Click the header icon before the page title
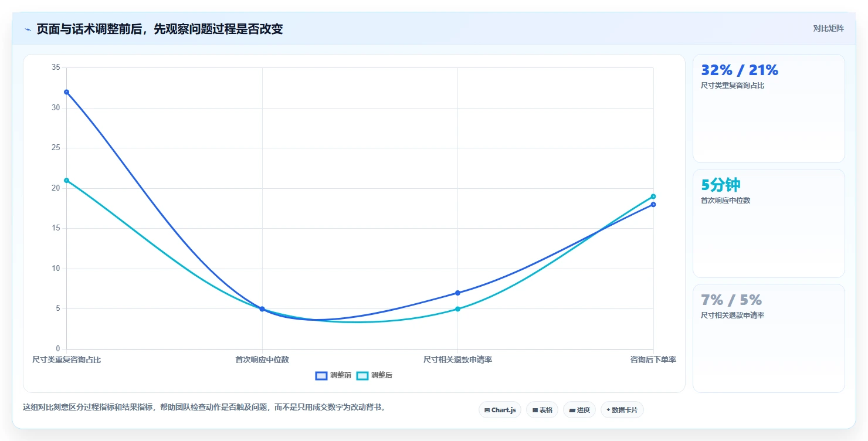The image size is (868, 441). pos(28,29)
